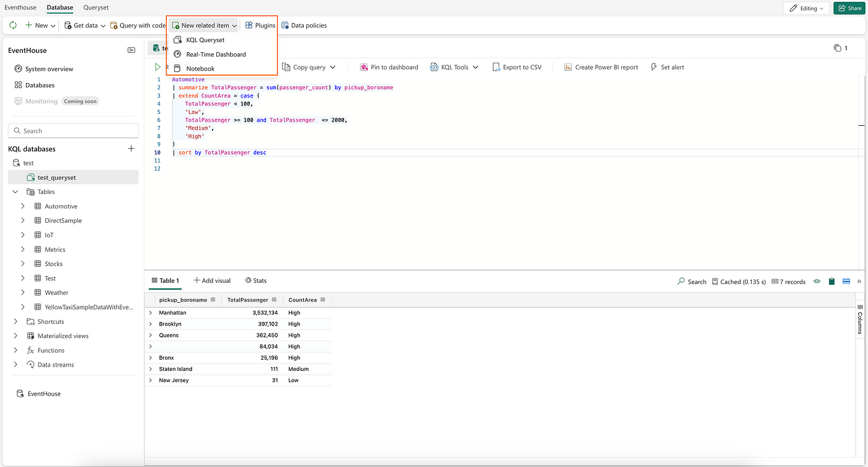
Task: Click the Run query play icon
Action: (157, 67)
